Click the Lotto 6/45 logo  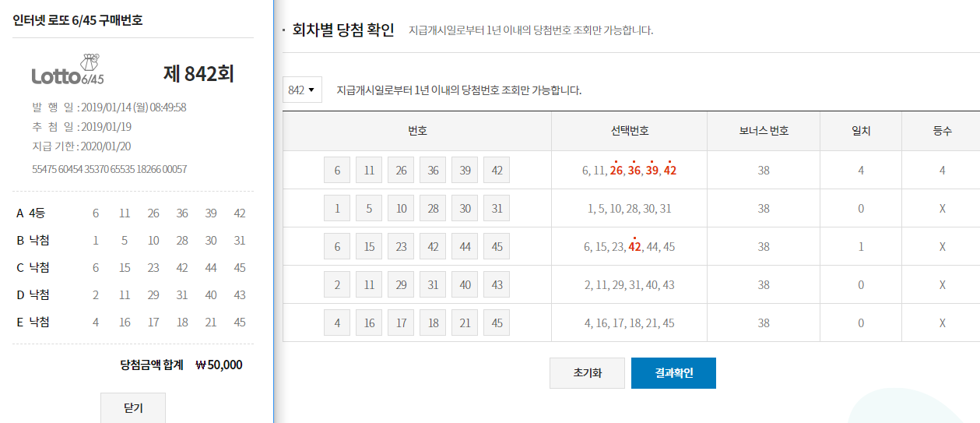(x=68, y=71)
